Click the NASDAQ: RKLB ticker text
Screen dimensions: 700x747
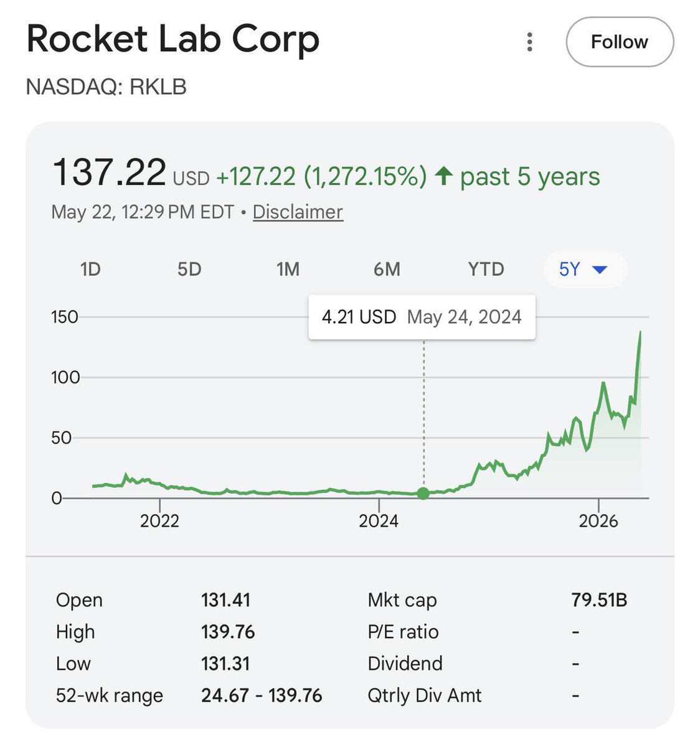(106, 87)
